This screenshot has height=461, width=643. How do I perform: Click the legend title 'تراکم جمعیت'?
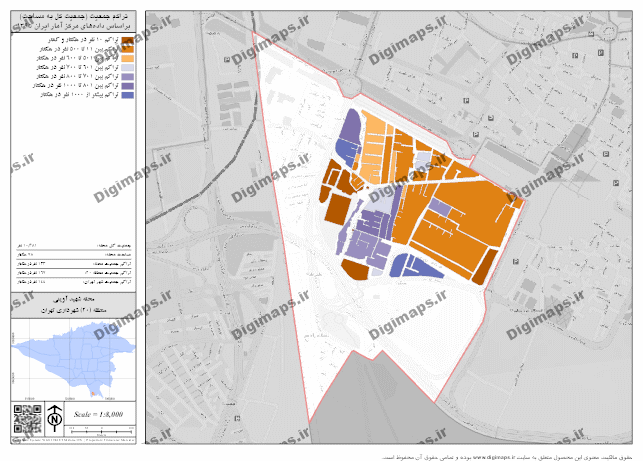[x=109, y=16]
